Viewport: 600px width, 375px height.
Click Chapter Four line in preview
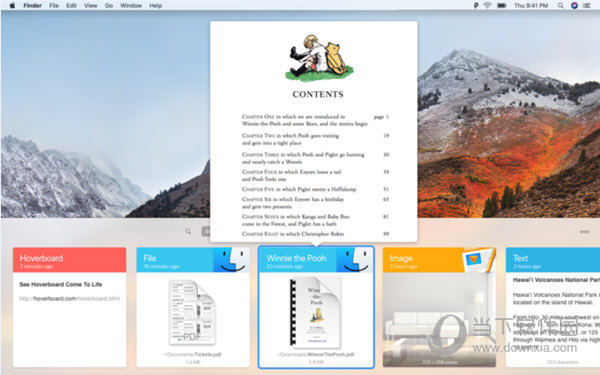[x=315, y=175]
